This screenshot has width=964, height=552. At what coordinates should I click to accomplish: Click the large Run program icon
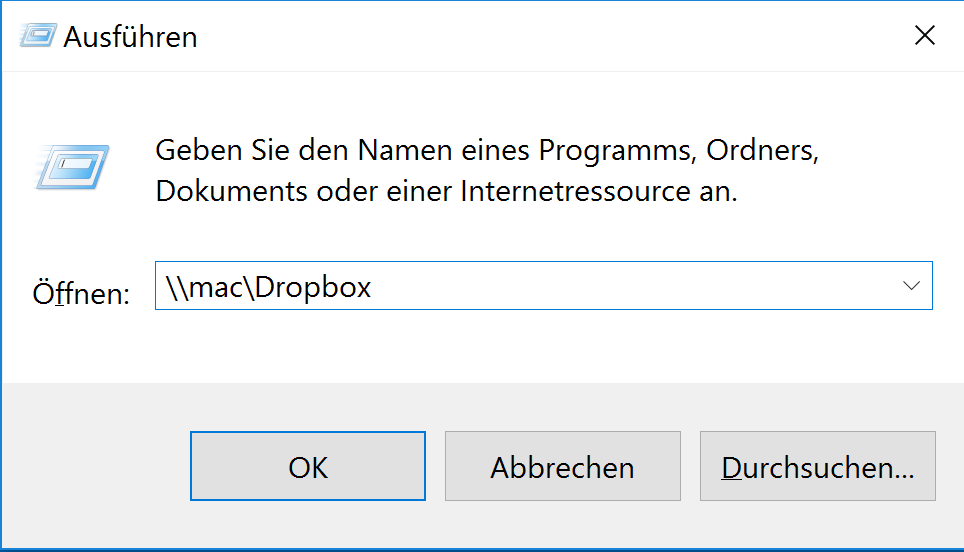pyautogui.click(x=72, y=167)
